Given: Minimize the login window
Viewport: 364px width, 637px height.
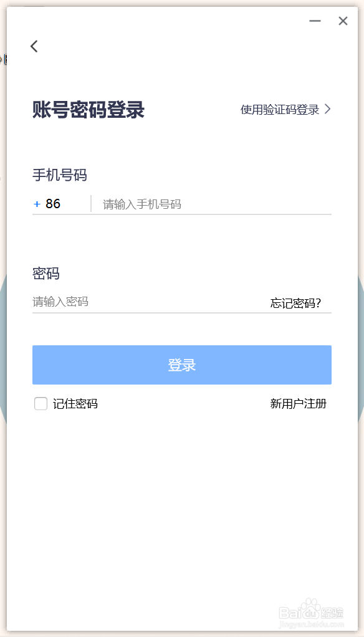Looking at the screenshot, I should pos(315,21).
